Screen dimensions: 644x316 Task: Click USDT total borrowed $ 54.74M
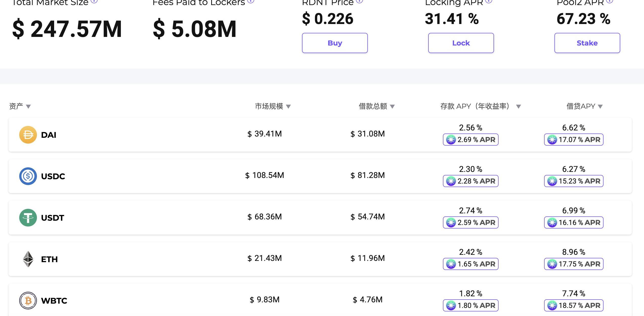click(368, 217)
